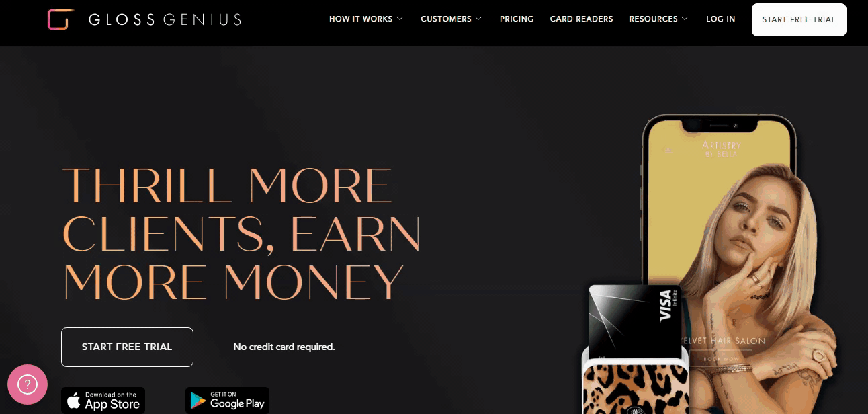Expand the Resources dropdown chevron
Viewport: 868px width, 414px height.
[x=685, y=19]
